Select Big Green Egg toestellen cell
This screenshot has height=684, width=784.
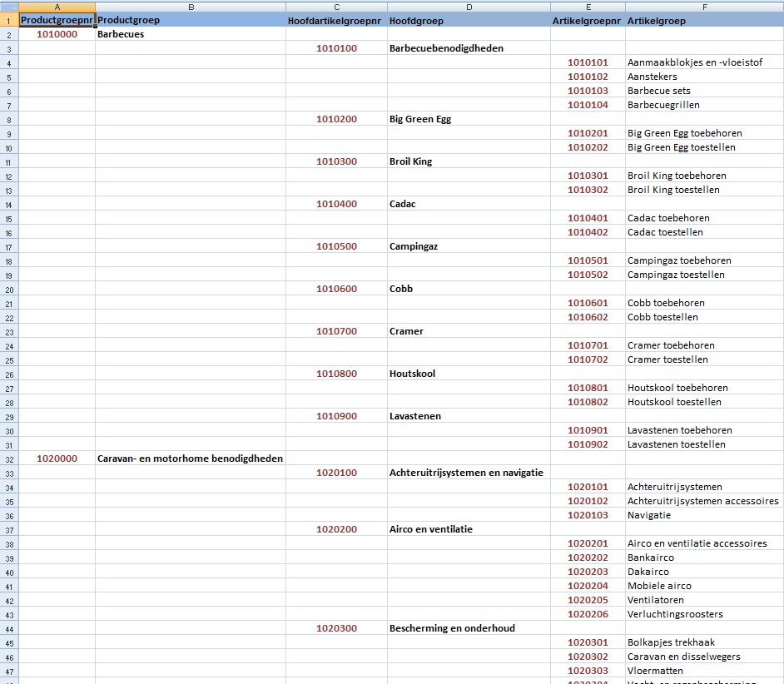click(x=704, y=147)
